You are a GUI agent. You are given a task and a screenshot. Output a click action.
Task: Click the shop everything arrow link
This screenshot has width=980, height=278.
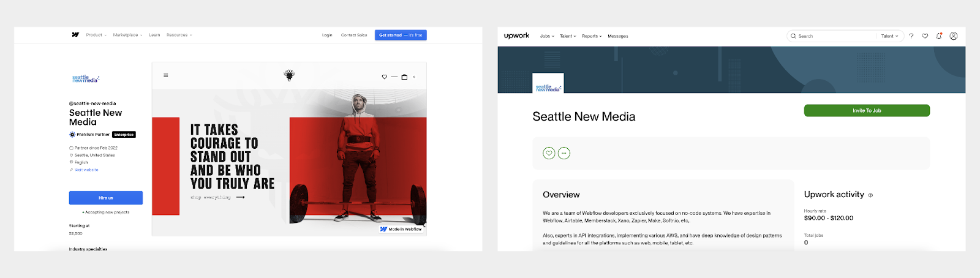(217, 197)
